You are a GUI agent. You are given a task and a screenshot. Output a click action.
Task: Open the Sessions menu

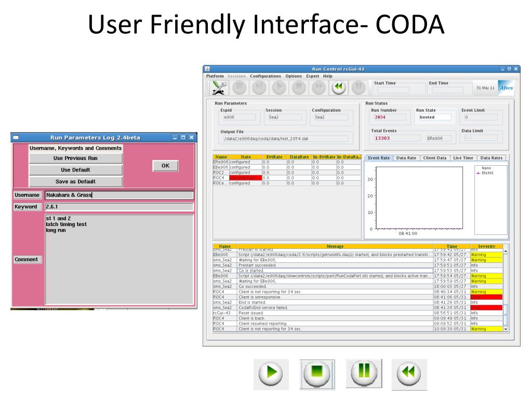(236, 76)
